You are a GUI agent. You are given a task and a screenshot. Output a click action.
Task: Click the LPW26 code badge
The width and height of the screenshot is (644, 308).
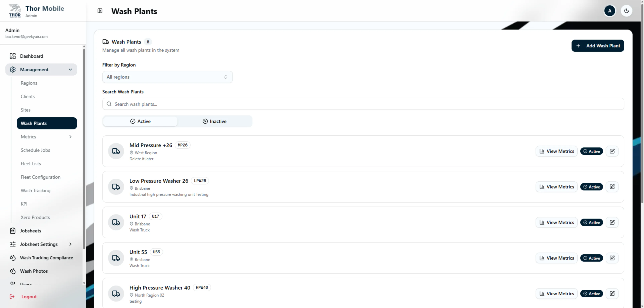[200, 181]
